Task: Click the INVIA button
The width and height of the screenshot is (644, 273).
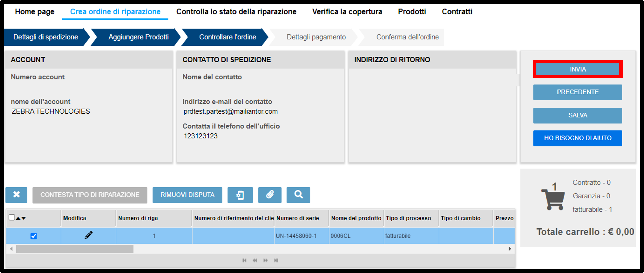Action: [577, 69]
